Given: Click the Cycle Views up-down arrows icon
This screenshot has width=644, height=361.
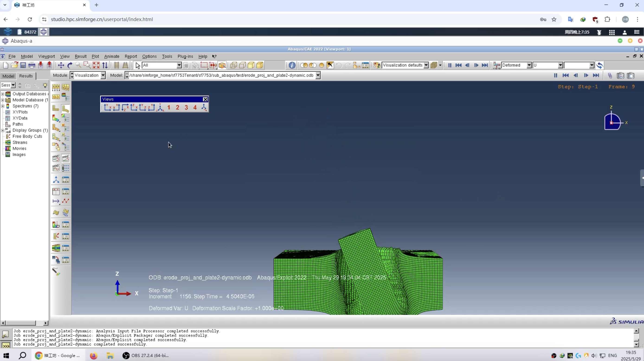Looking at the screenshot, I should [x=105, y=65].
